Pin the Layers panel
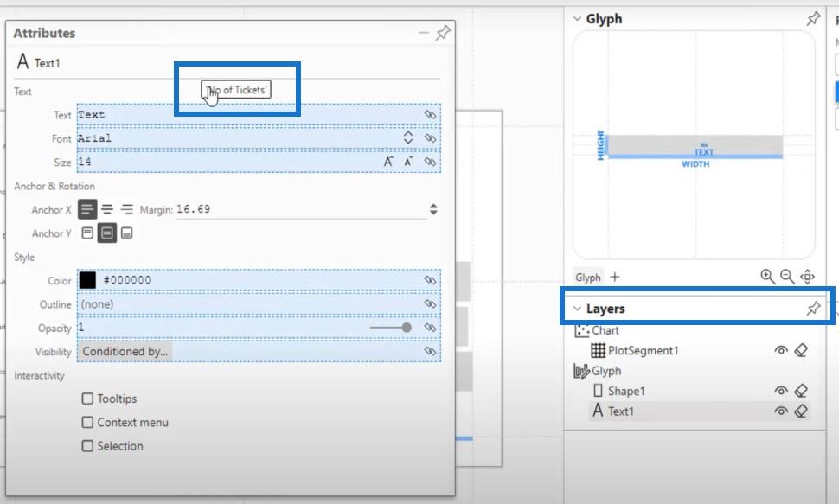This screenshot has width=839, height=504. coord(813,308)
